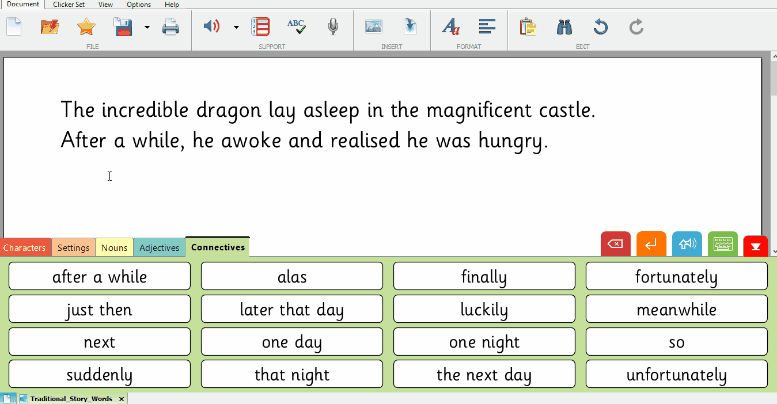Viewport: 777px width, 404px height.
Task: Undo the last action
Action: click(600, 27)
